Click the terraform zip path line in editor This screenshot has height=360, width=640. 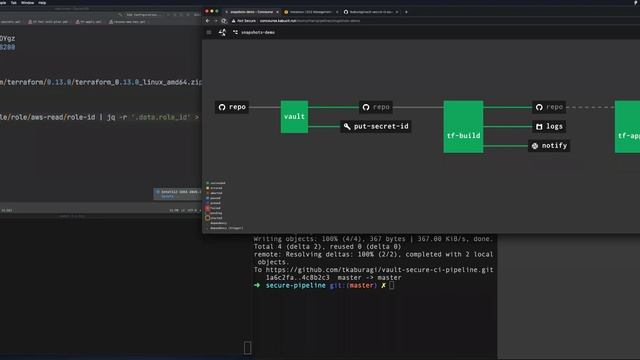point(101,82)
